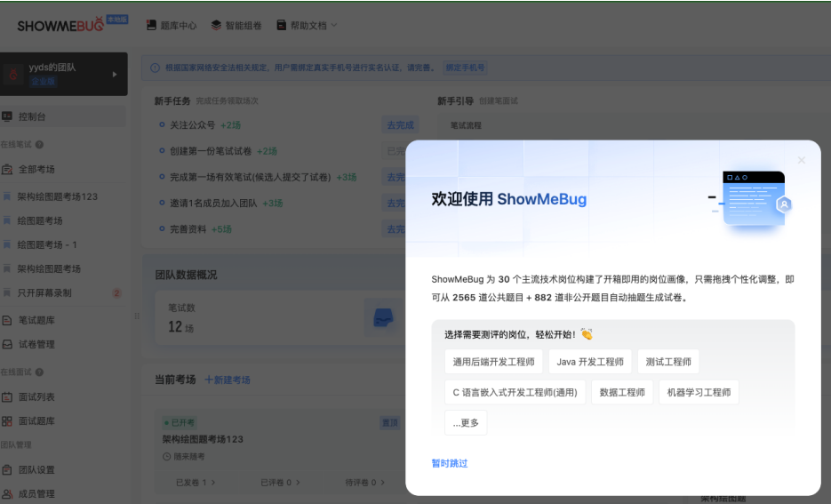Choose C 语言嵌入式开发工程师(通用) position
This screenshot has height=504, width=831.
(x=515, y=393)
